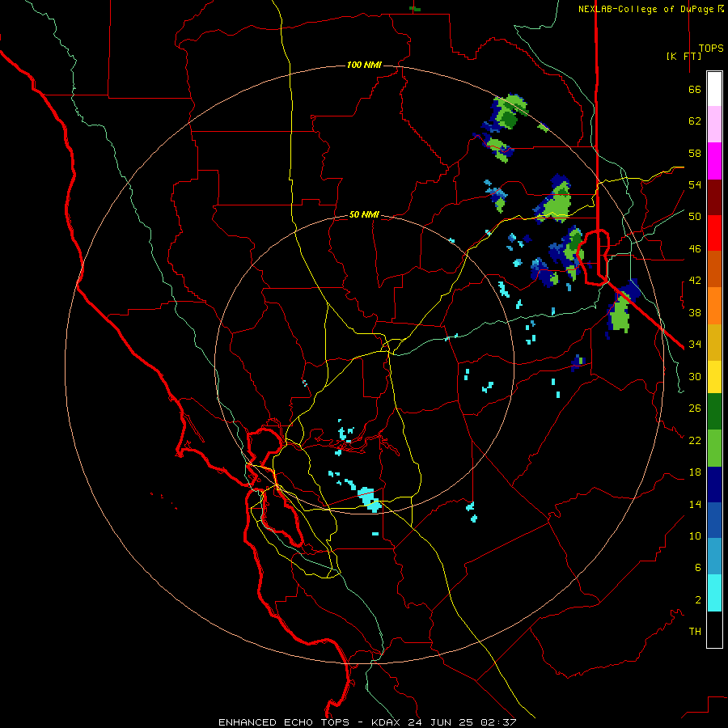Select the legend value "2"
This screenshot has width=728, height=728.
click(x=698, y=600)
